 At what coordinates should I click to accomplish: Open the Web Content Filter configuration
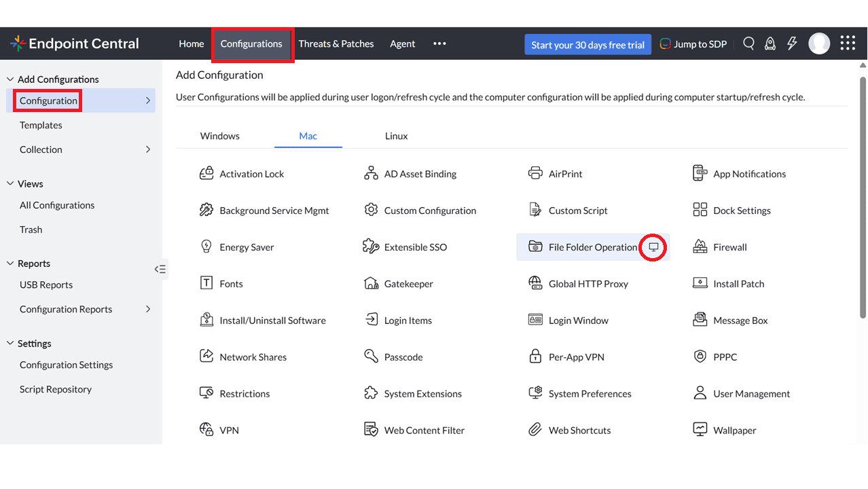(x=414, y=430)
